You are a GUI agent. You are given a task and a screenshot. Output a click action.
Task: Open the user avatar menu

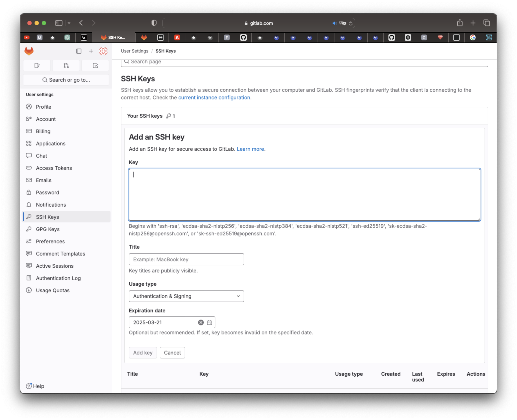(x=103, y=51)
